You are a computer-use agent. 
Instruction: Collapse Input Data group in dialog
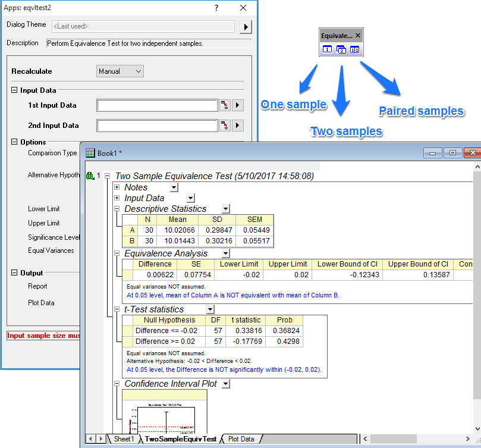15,90
